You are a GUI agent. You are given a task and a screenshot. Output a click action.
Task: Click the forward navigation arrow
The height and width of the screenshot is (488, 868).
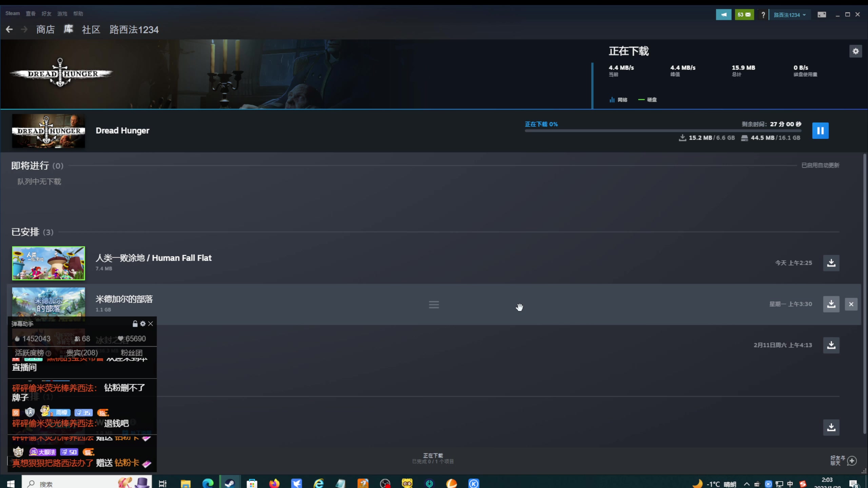[x=24, y=30]
